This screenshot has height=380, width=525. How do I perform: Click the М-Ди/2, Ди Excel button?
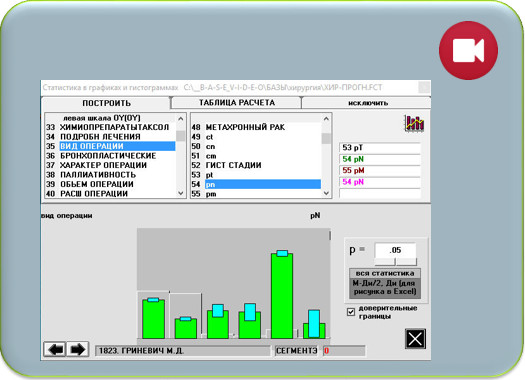[x=385, y=288]
